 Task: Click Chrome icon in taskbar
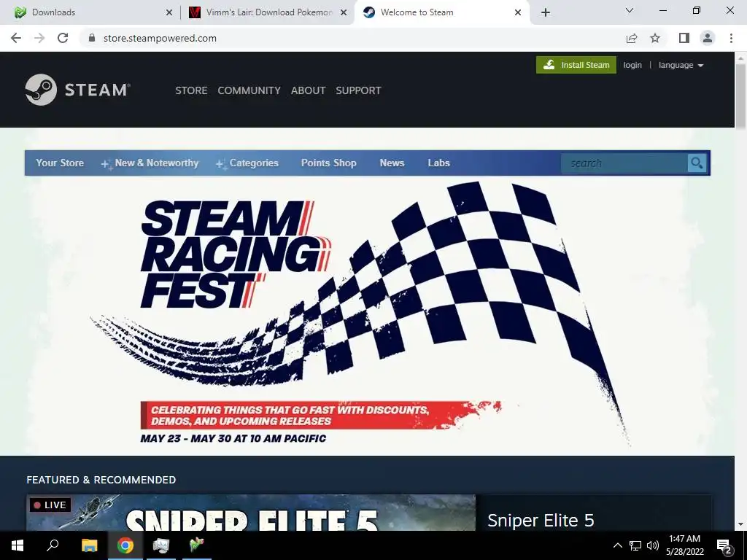(x=125, y=545)
